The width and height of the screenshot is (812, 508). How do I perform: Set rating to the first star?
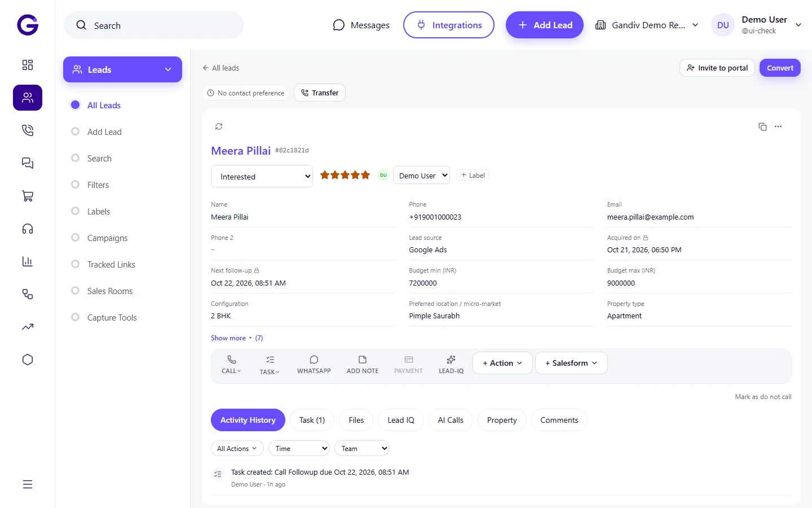pos(325,175)
